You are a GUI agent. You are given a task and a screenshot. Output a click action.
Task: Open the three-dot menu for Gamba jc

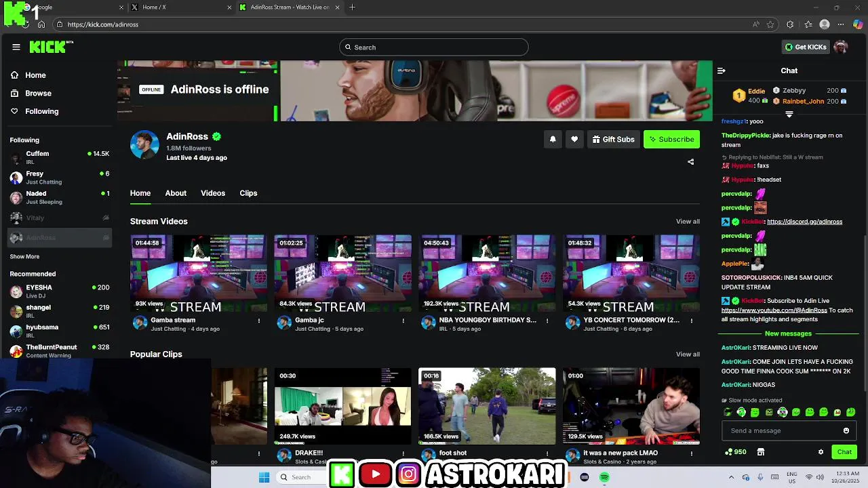click(x=403, y=321)
